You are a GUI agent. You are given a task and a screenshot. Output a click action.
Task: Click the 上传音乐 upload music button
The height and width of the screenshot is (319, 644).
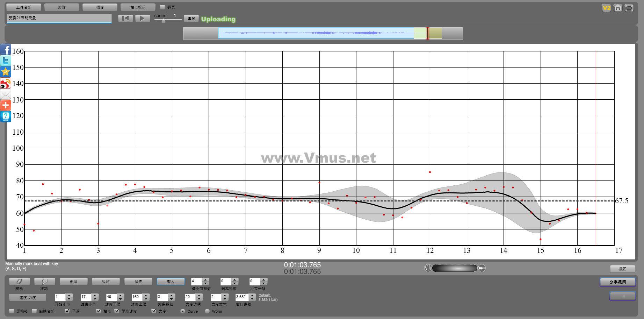[24, 7]
